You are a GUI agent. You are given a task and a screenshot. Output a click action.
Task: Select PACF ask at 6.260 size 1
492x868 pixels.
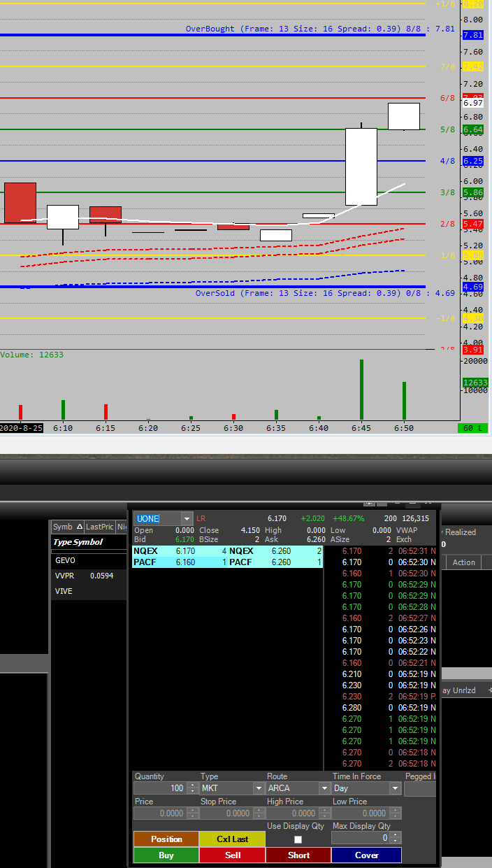[x=275, y=562]
